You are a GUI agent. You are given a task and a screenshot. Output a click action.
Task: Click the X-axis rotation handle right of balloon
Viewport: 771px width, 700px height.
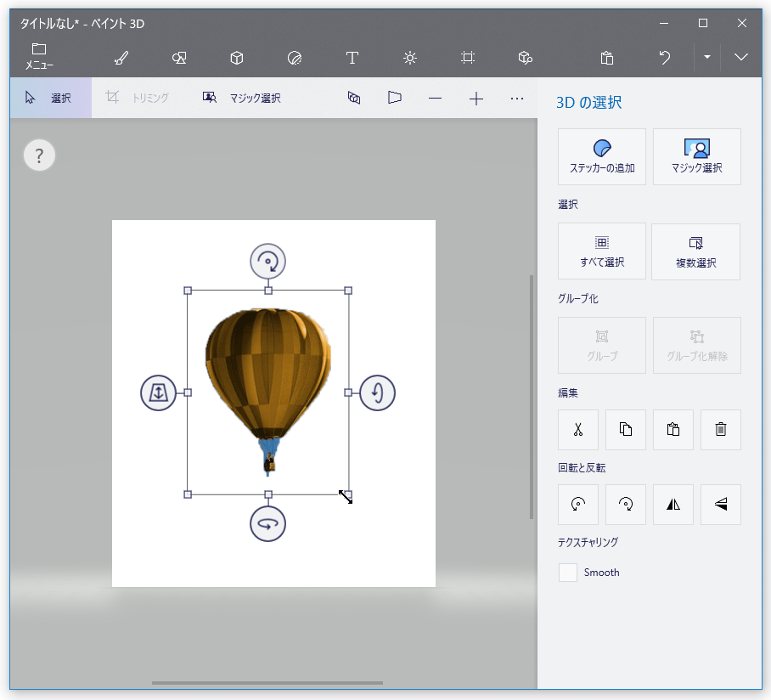(378, 392)
